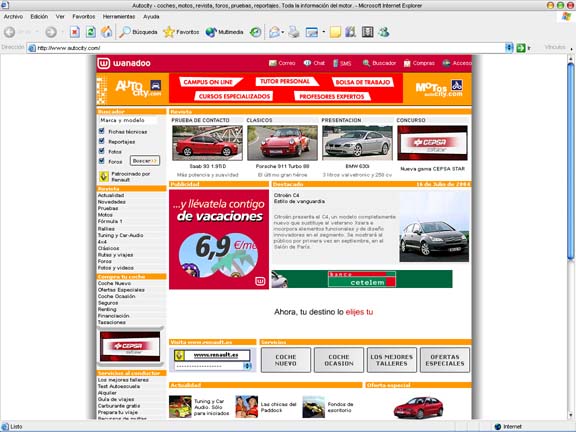Open Chat in Wanadoo bar
Viewport: 576px width, 432px height.
[314, 63]
